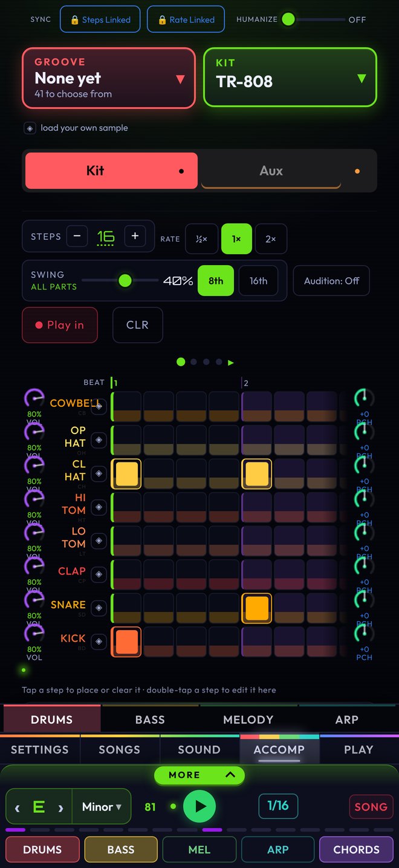Increase steps with plus button
The image size is (399, 868).
coord(135,236)
